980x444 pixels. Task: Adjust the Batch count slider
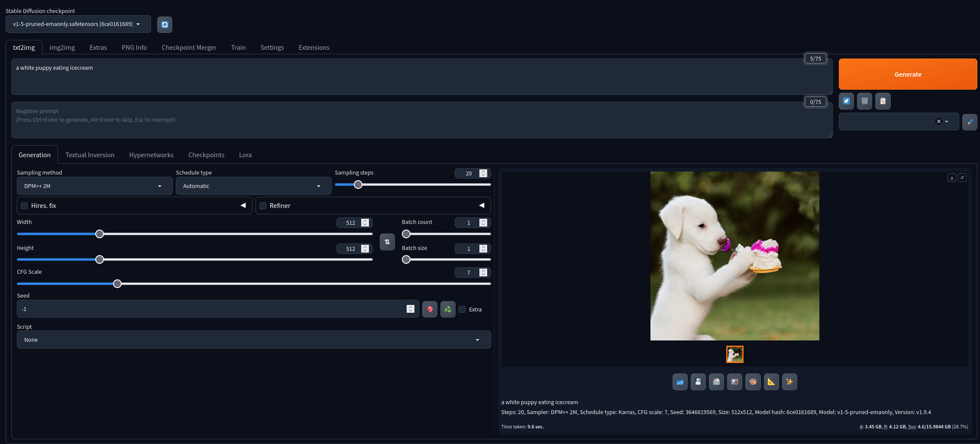click(446, 234)
